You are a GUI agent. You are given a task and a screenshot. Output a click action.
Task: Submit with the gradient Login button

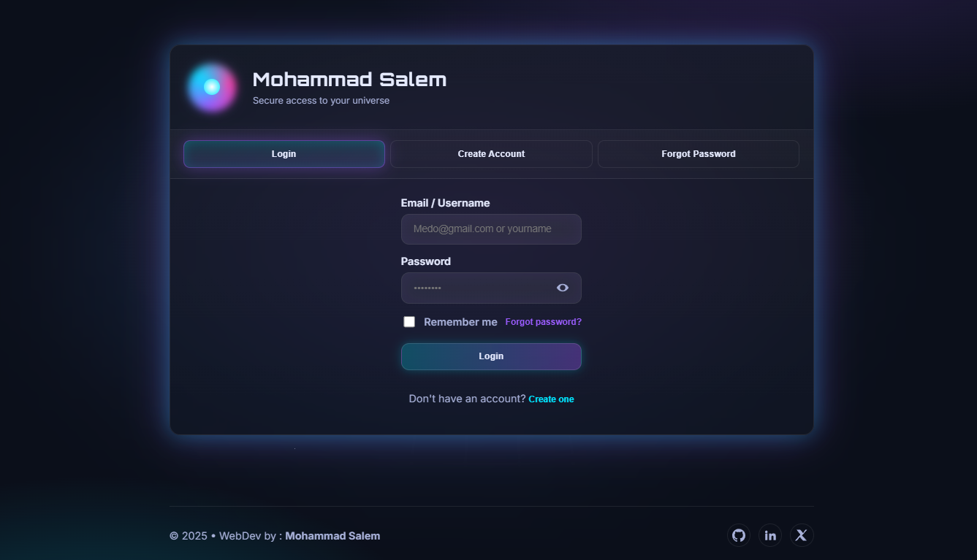pyautogui.click(x=491, y=356)
